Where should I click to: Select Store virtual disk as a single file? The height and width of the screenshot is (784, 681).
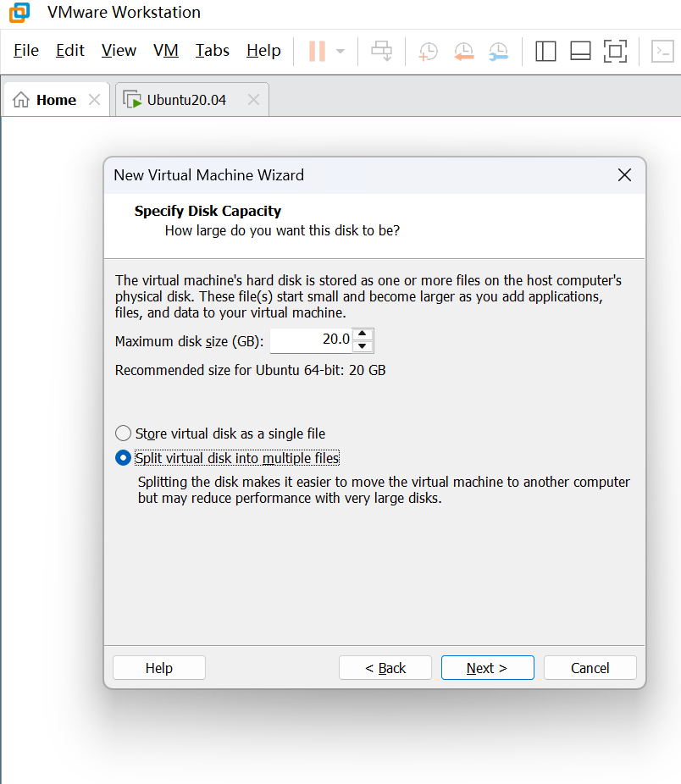pos(124,433)
